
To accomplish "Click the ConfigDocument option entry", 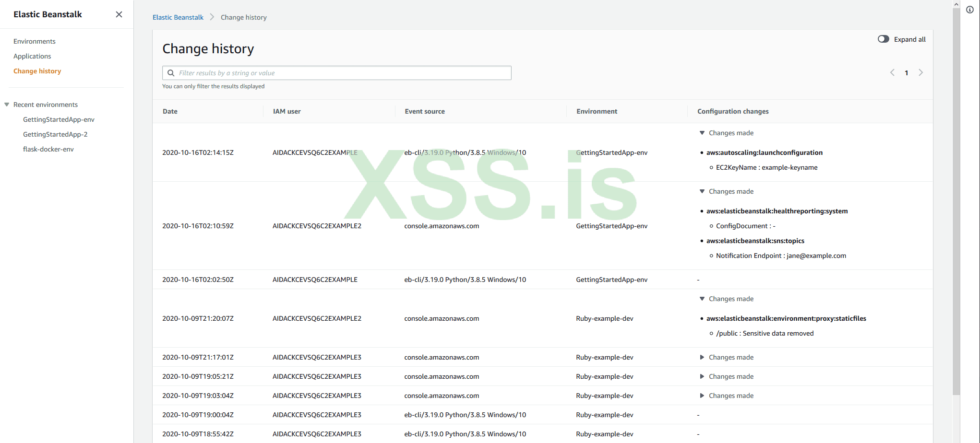I will (745, 226).
